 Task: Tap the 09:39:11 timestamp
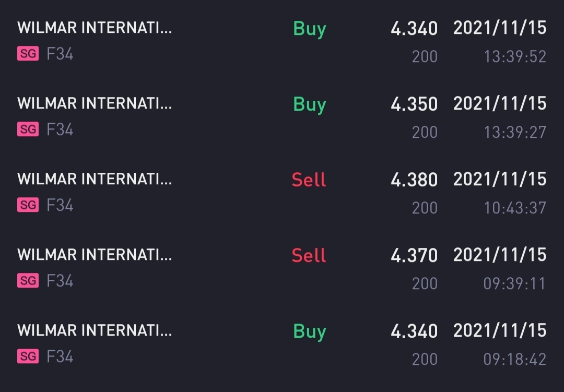click(515, 284)
